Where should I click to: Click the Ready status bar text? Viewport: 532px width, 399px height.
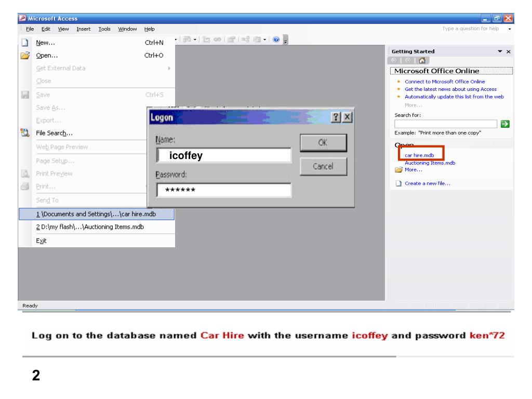(30, 305)
